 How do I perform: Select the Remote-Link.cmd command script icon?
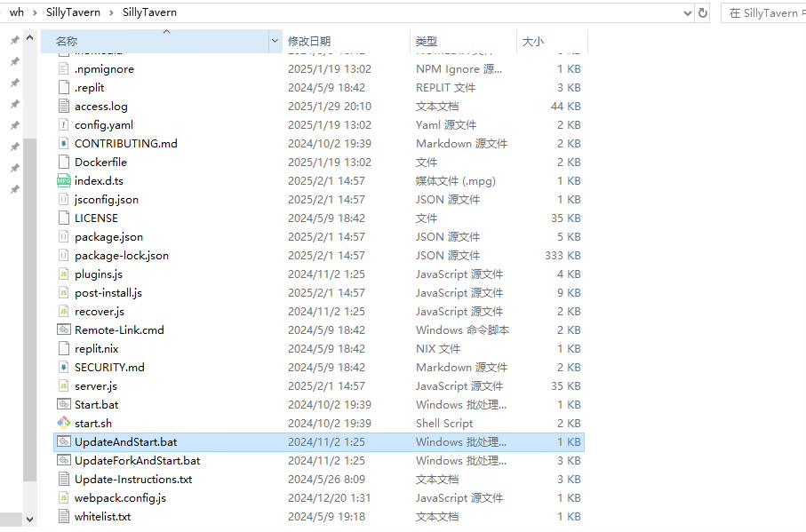[x=64, y=330]
